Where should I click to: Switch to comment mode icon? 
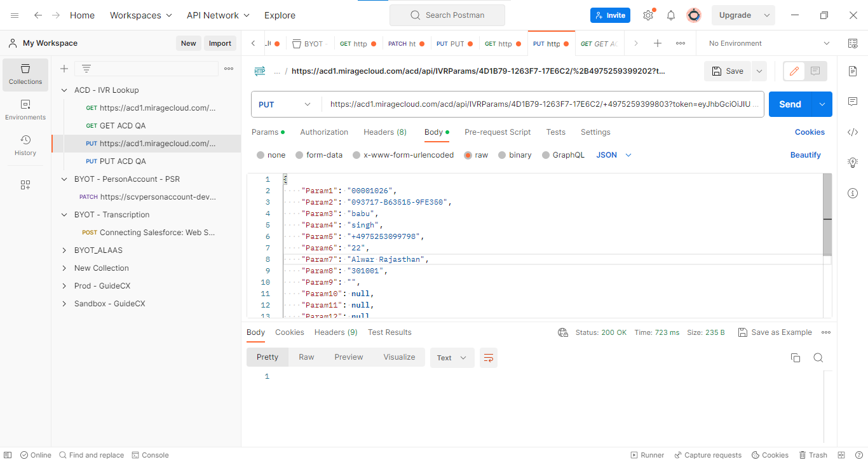click(815, 71)
